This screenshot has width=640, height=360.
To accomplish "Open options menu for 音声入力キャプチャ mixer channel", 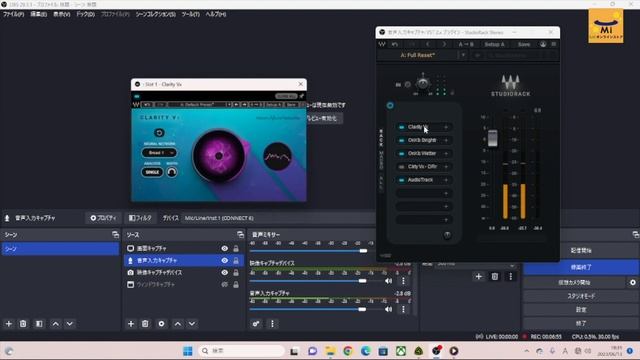I will click(x=403, y=309).
